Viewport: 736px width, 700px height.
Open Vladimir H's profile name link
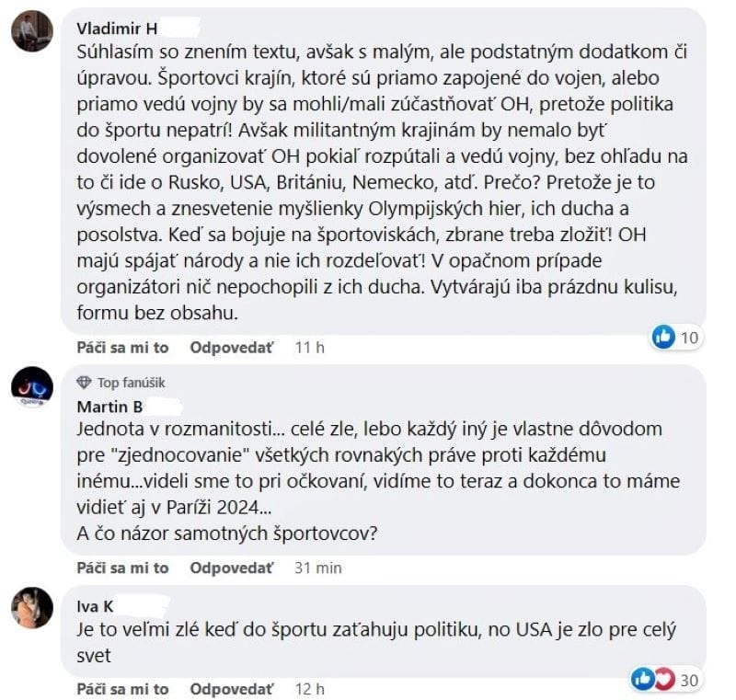pyautogui.click(x=119, y=28)
